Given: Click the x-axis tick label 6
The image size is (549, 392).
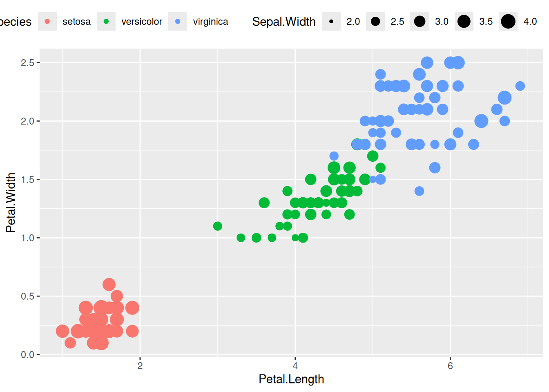Looking at the screenshot, I should coord(450,366).
